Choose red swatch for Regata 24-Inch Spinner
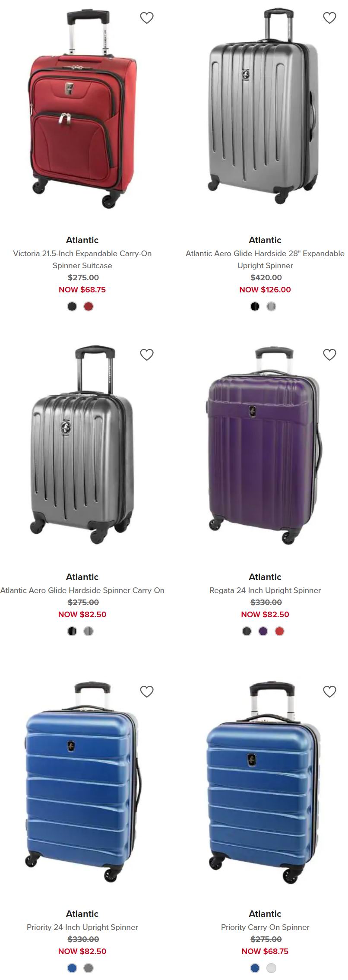The image size is (348, 980). tap(279, 631)
